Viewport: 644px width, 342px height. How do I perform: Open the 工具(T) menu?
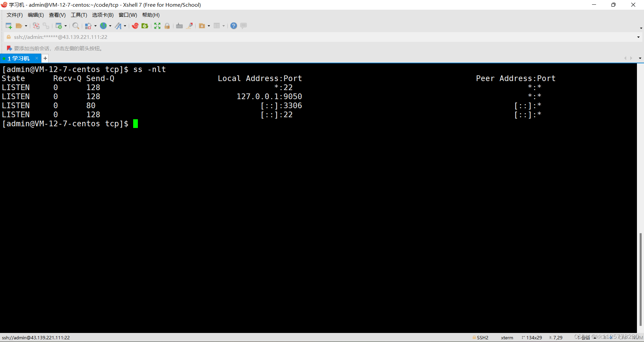79,15
